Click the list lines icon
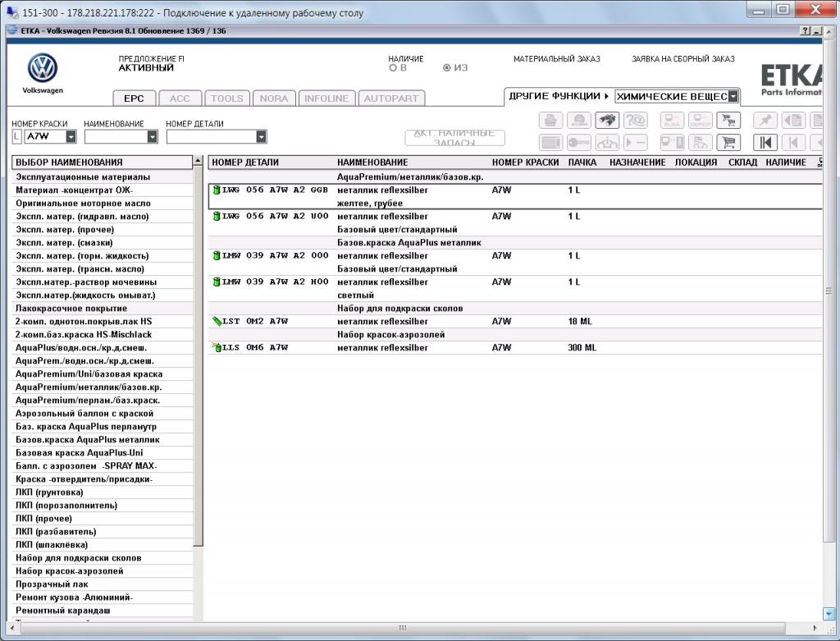This screenshot has width=840, height=641. coord(550,143)
